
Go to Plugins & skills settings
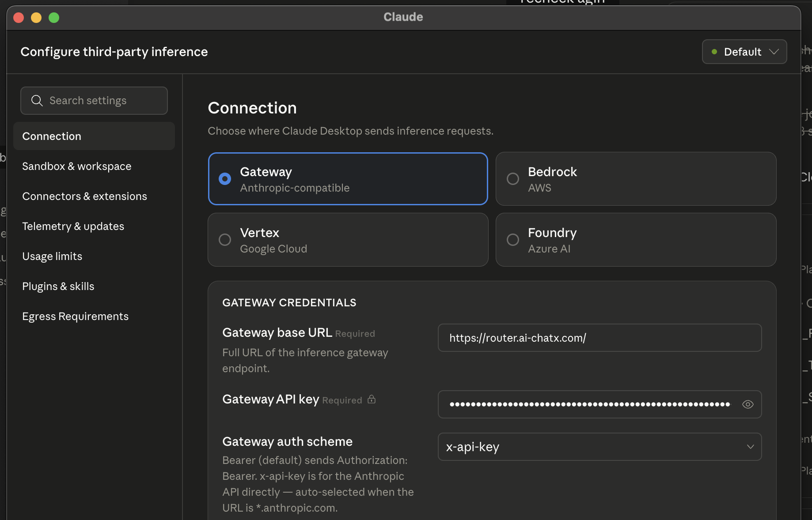point(94,286)
